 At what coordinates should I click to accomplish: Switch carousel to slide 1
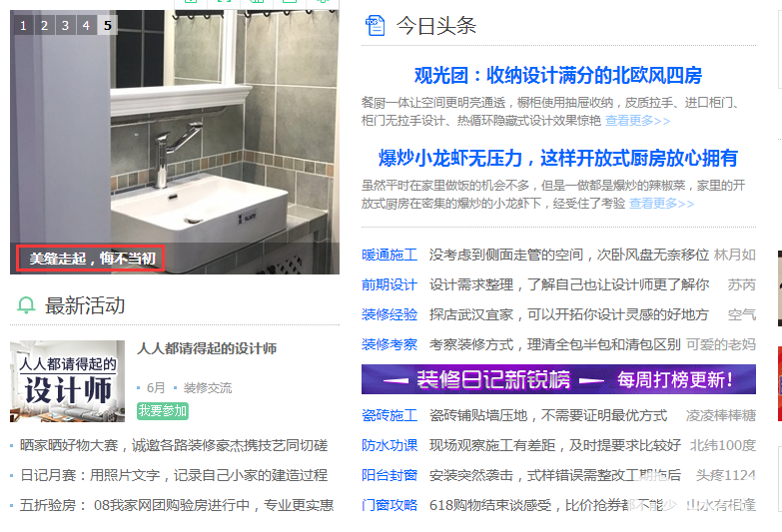click(x=23, y=25)
